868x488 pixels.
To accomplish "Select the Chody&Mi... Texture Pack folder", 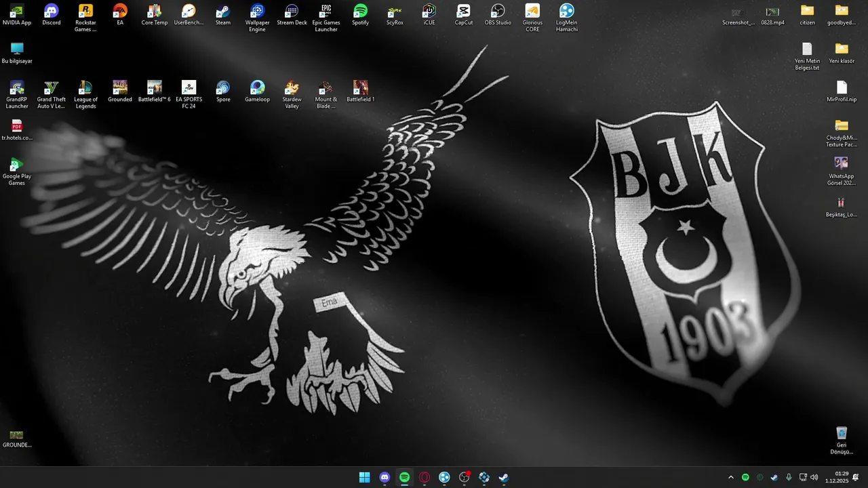I will click(842, 134).
